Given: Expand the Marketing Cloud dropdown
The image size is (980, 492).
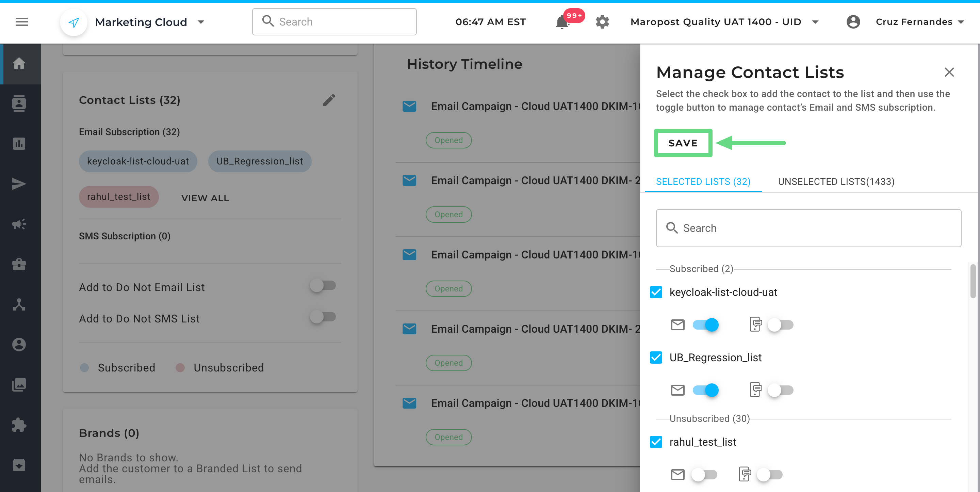Looking at the screenshot, I should 201,22.
